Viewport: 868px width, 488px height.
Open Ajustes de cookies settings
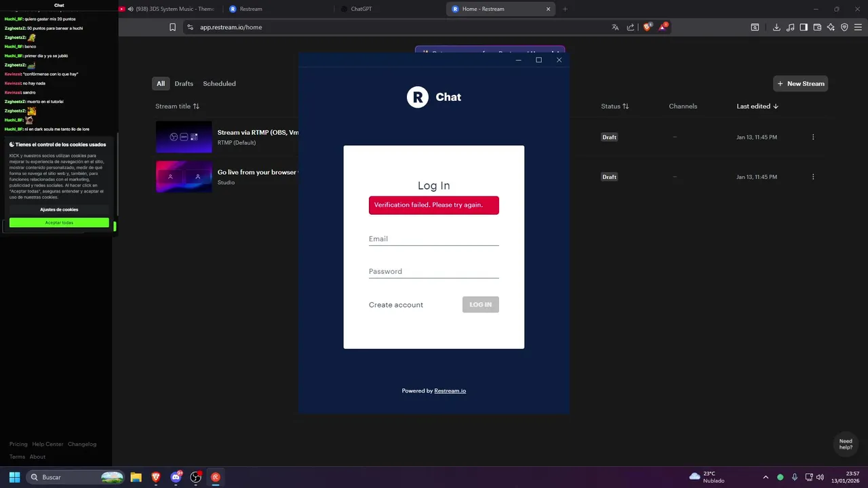pyautogui.click(x=59, y=209)
